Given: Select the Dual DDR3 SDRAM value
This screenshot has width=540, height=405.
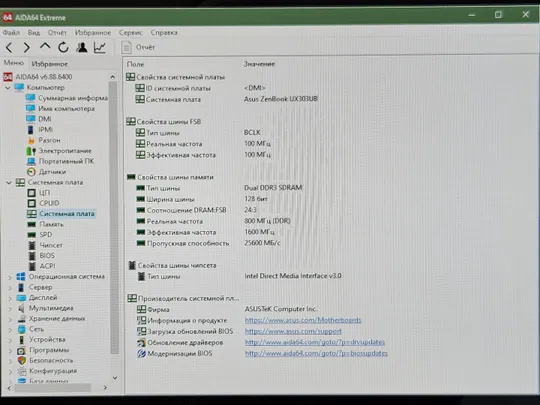Looking at the screenshot, I should (273, 188).
